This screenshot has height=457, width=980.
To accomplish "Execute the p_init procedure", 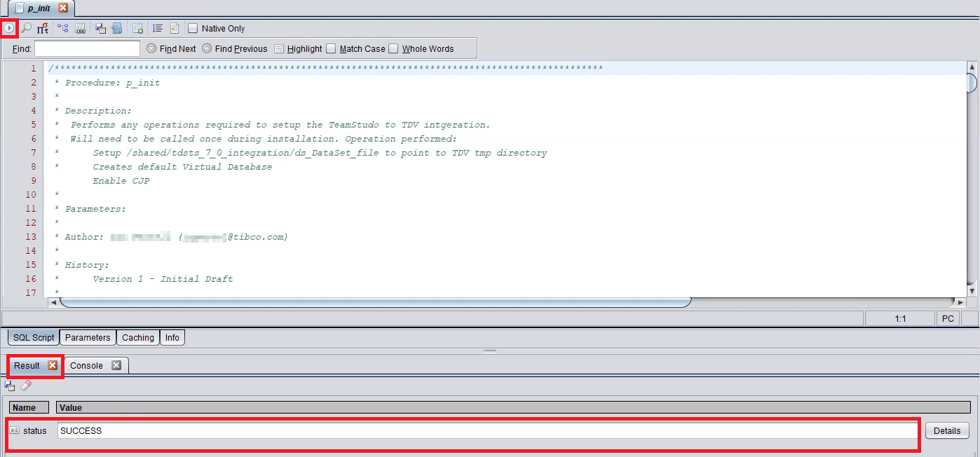I will tap(9, 28).
